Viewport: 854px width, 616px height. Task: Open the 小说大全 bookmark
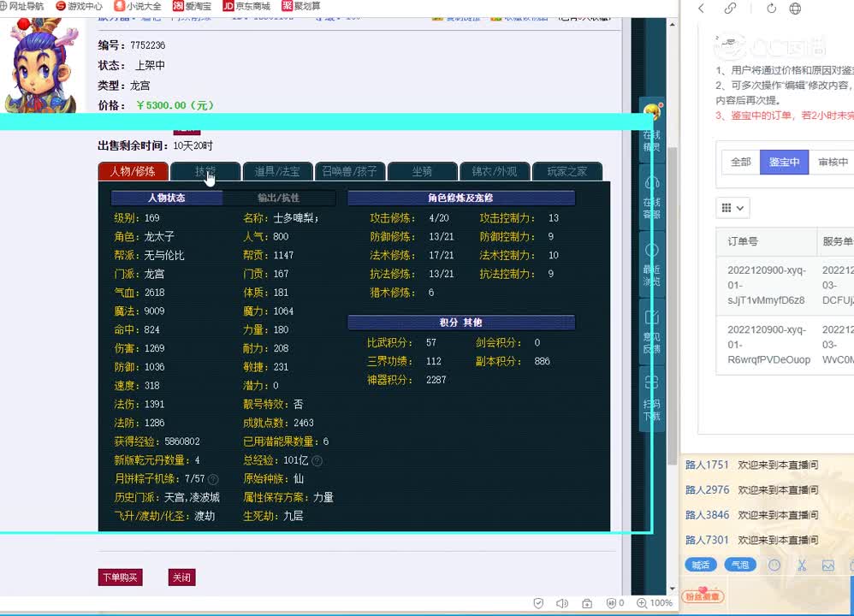pos(138,6)
